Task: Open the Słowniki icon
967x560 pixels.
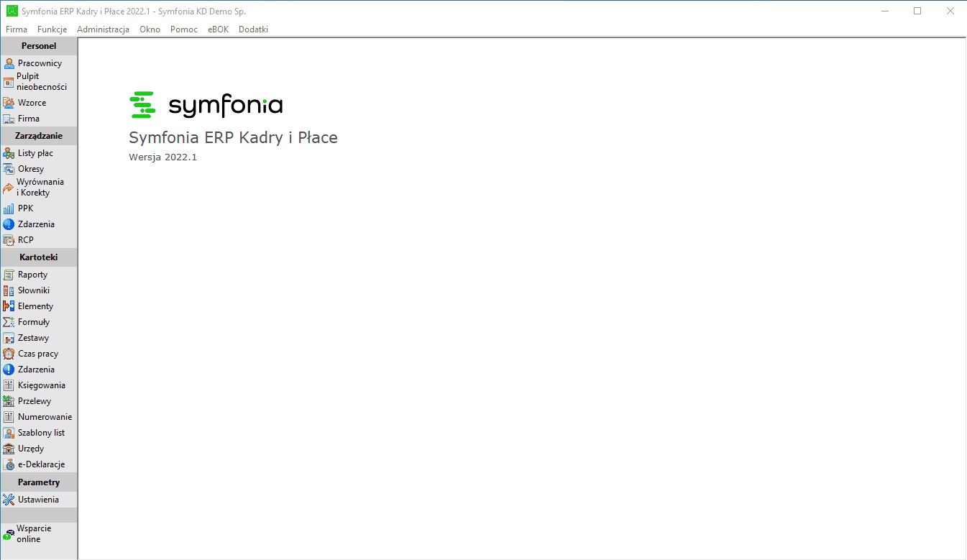Action: point(9,290)
